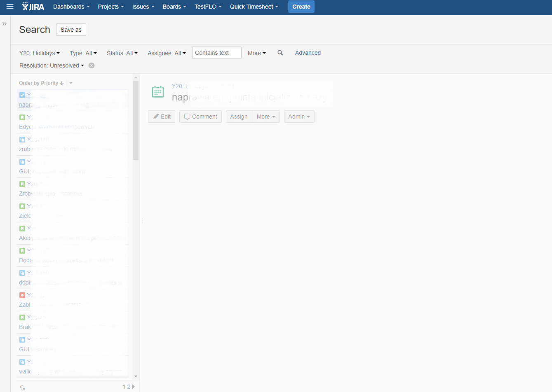Open the Y20: Holidays project filter
This screenshot has width=552, height=392.
[40, 53]
